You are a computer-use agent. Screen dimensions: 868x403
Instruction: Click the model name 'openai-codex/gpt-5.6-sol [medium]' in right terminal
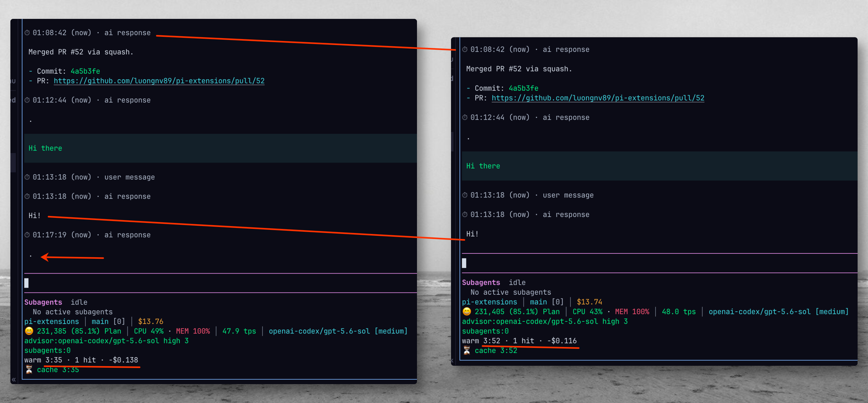pos(778,311)
